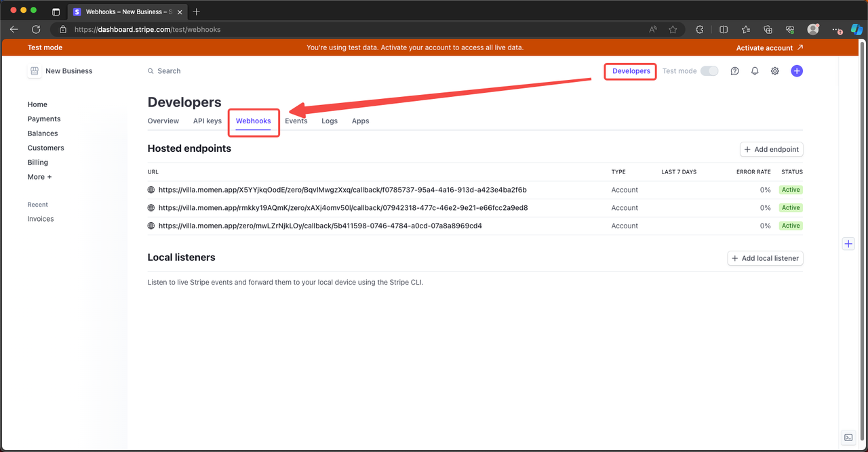Image resolution: width=868 pixels, height=452 pixels.
Task: Open the browser profile avatar
Action: tap(813, 30)
